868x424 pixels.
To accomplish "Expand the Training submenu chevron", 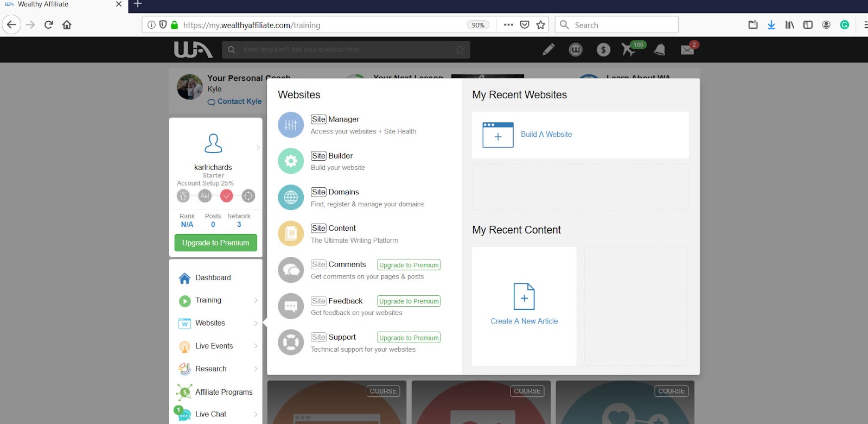I will (256, 300).
